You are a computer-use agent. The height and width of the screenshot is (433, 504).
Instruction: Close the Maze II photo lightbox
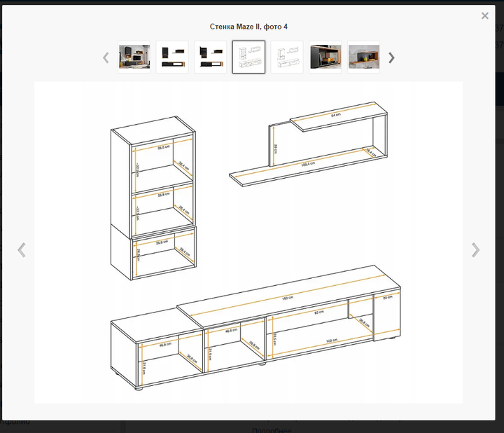point(484,15)
